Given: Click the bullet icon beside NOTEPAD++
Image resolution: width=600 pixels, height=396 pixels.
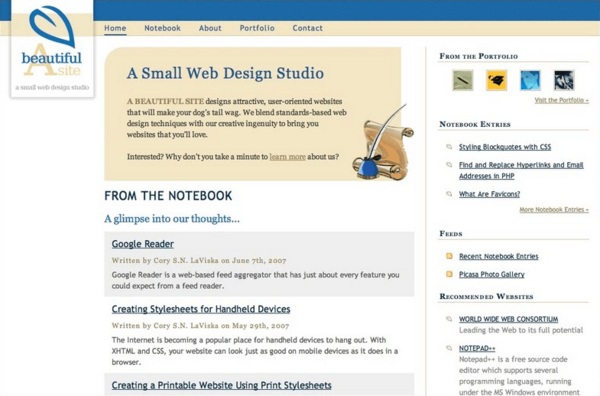Looking at the screenshot, I should 449,348.
